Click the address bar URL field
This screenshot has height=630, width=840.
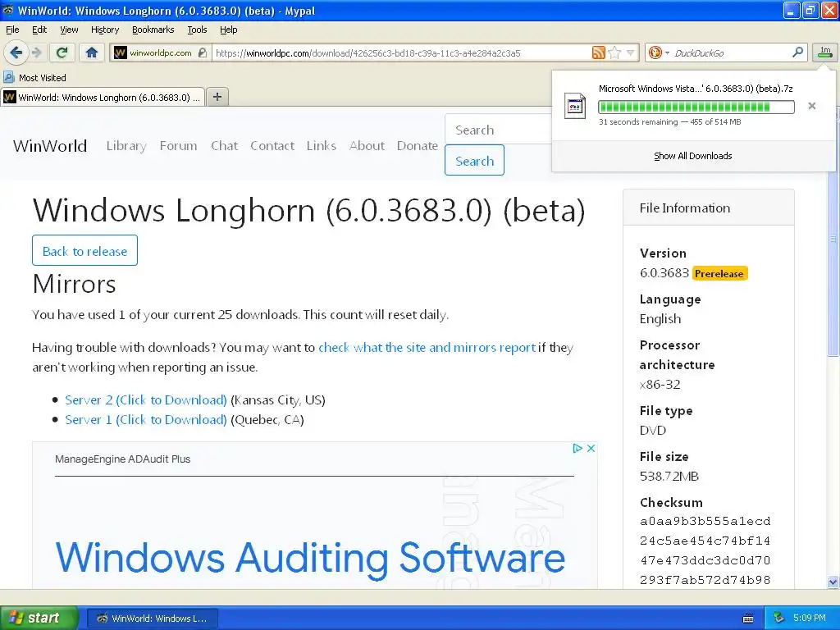click(x=402, y=52)
